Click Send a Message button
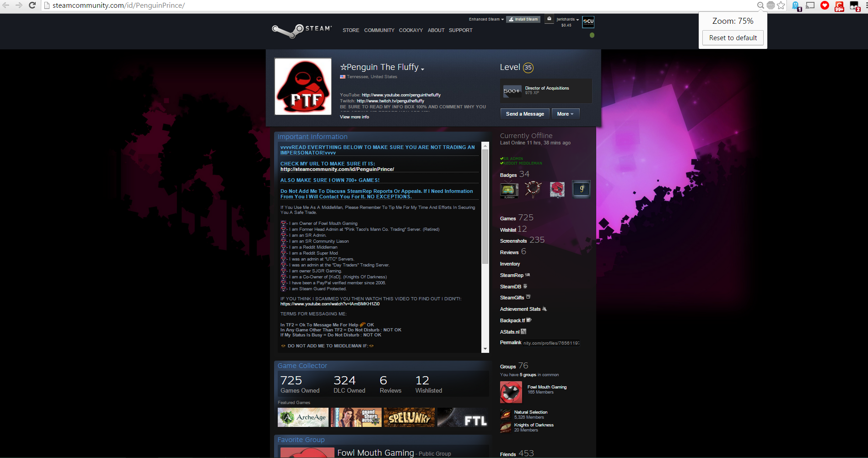The height and width of the screenshot is (458, 868). pyautogui.click(x=525, y=114)
